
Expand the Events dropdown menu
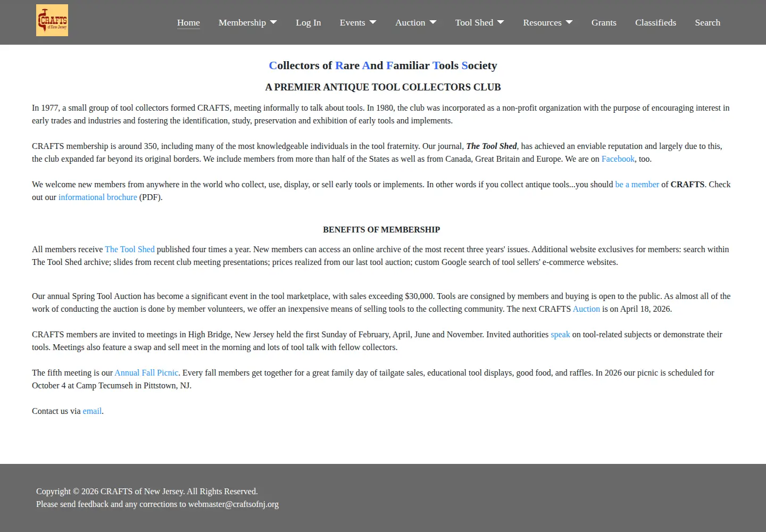(358, 22)
